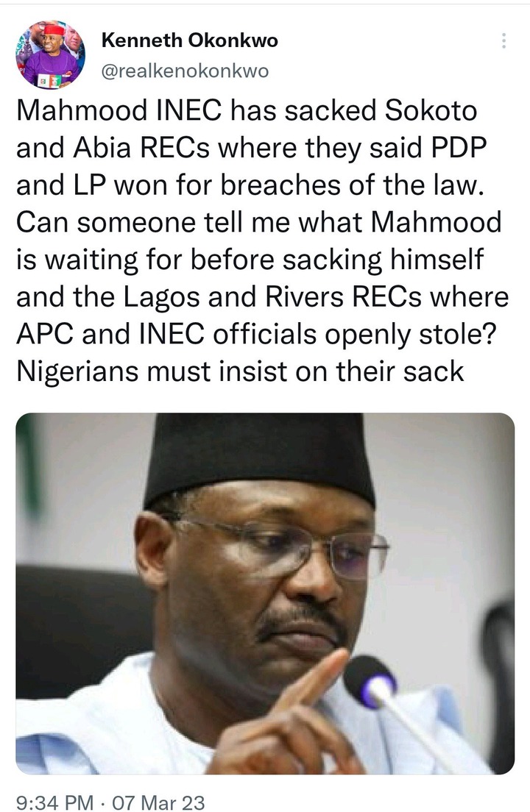Click the tweet line starting 'Mahmood INEC has sacked'
Viewport: 530px width, 812px height.
247,110
